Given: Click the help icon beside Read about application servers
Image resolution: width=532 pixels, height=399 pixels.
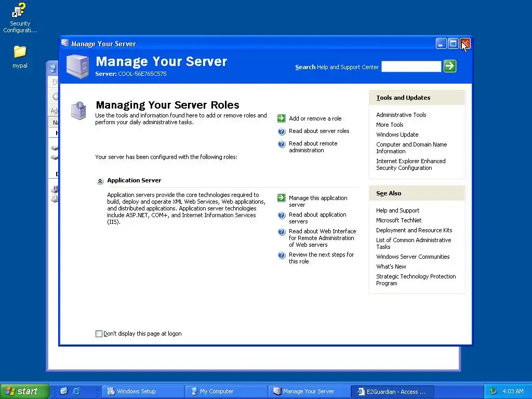Looking at the screenshot, I should click(x=282, y=215).
